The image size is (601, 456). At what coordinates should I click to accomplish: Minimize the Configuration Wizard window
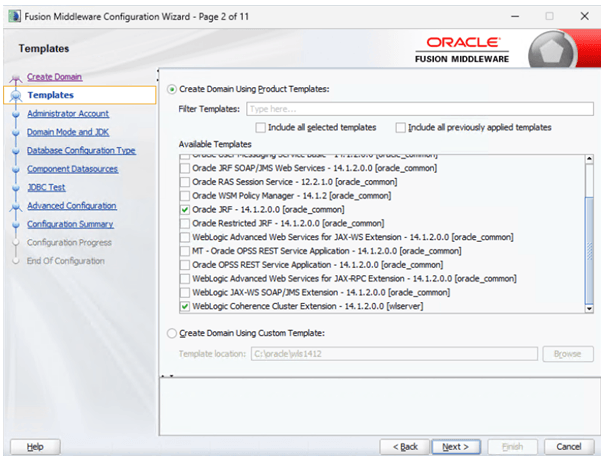pyautogui.click(x=515, y=16)
